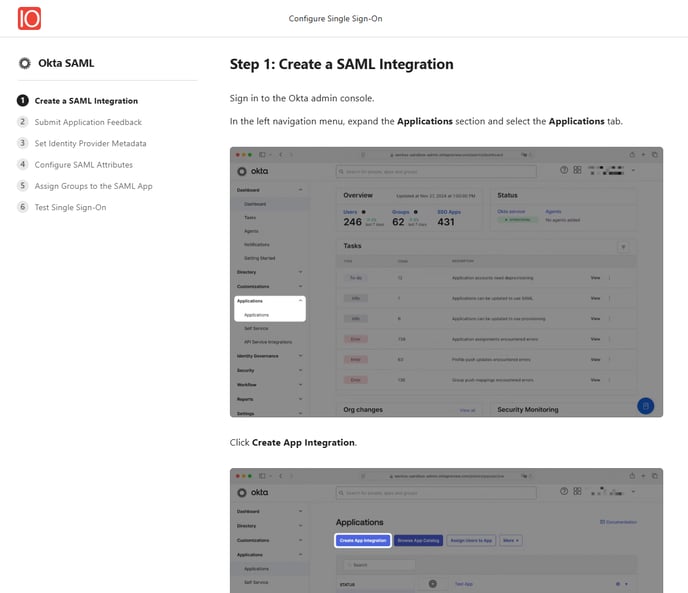Open the gear dropdown on the Test App row
The width and height of the screenshot is (688, 593).
[622, 584]
